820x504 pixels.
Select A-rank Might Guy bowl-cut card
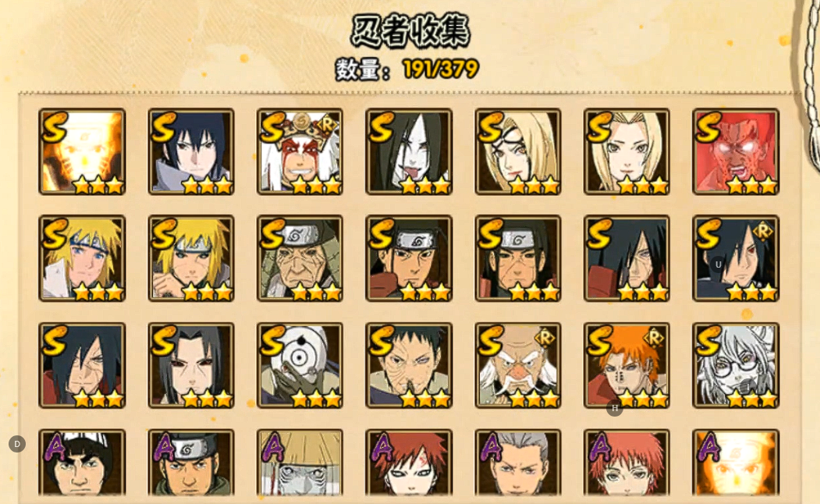(x=82, y=463)
